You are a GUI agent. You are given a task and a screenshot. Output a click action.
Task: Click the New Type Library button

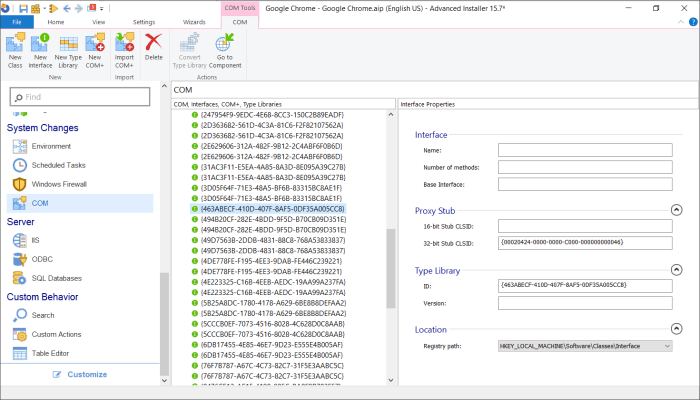click(68, 50)
